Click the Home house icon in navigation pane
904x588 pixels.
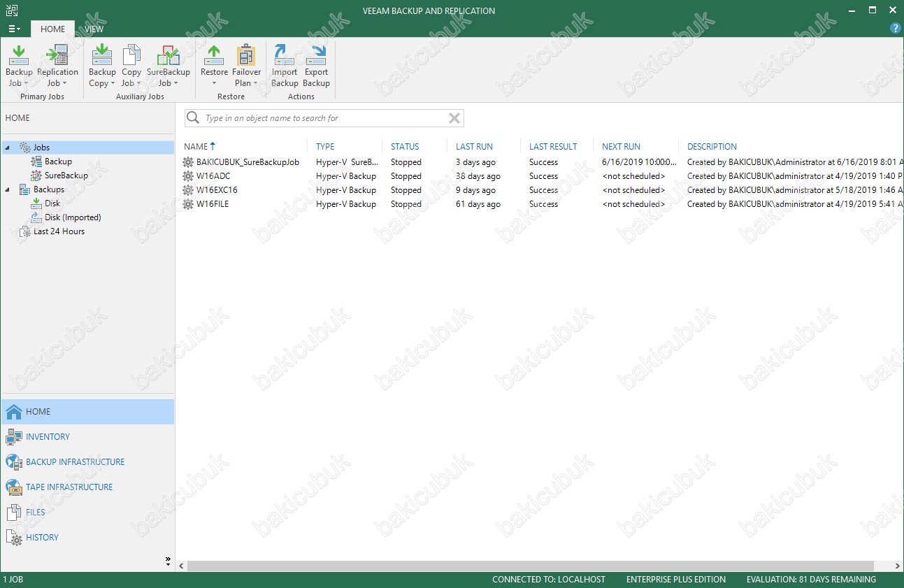pos(14,412)
